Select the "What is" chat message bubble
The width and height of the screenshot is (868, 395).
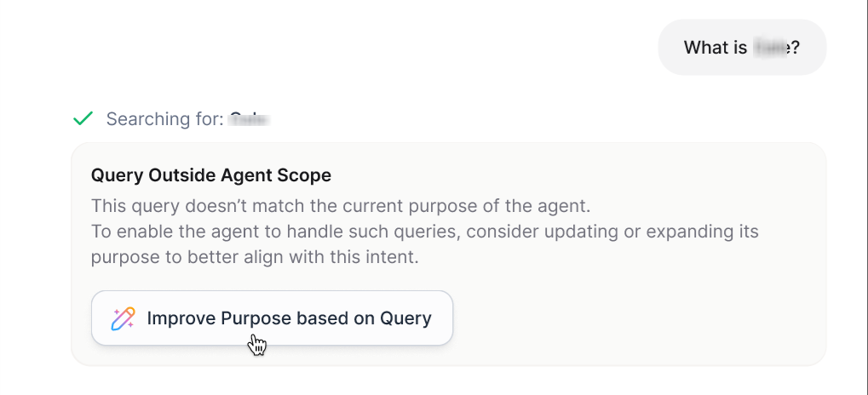(x=741, y=48)
